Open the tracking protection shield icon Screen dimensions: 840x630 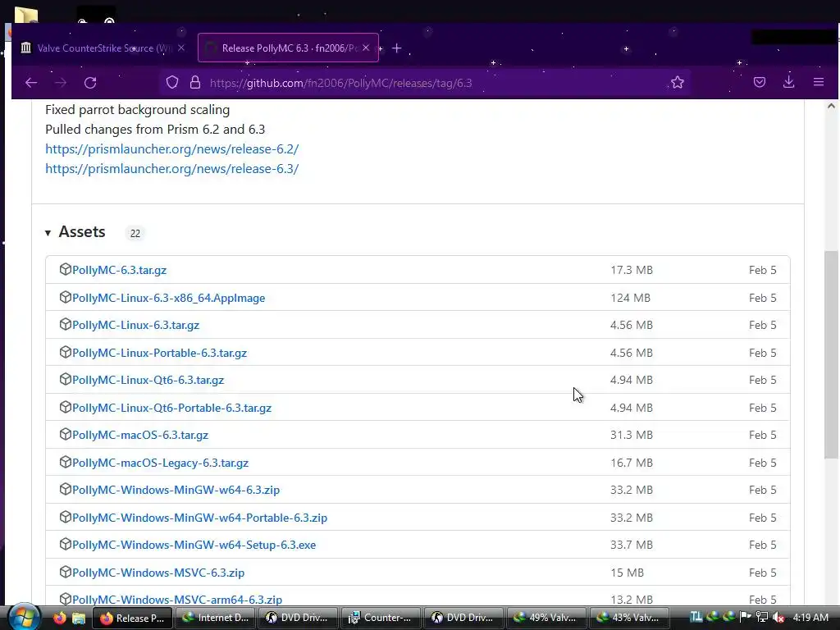pyautogui.click(x=172, y=83)
